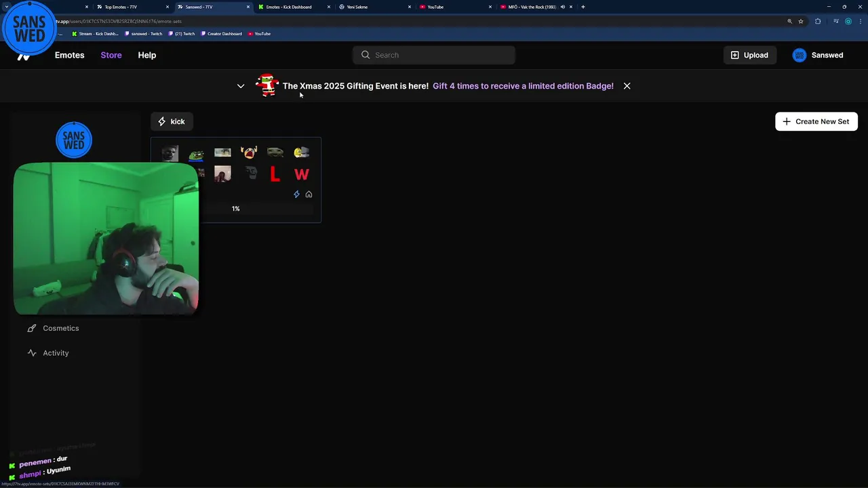Viewport: 868px width, 488px height.
Task: Dismiss the Xmas 2025 Gifting banner
Action: (627, 86)
